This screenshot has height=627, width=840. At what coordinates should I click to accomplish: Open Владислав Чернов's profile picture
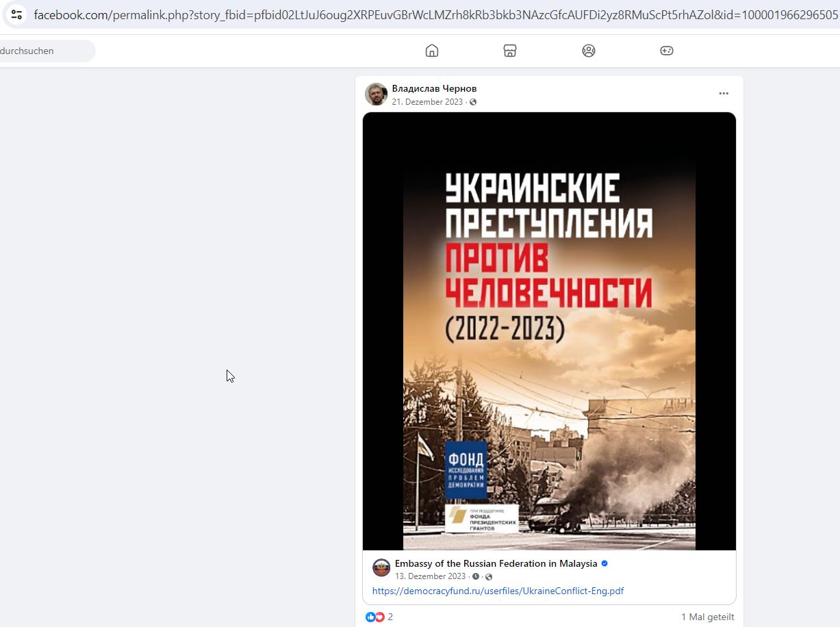click(x=376, y=94)
